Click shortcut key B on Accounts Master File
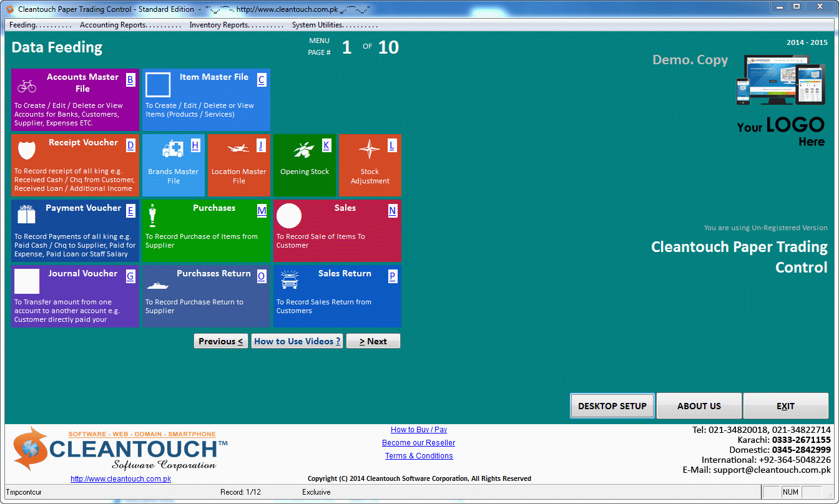This screenshot has width=839, height=504. coord(130,80)
